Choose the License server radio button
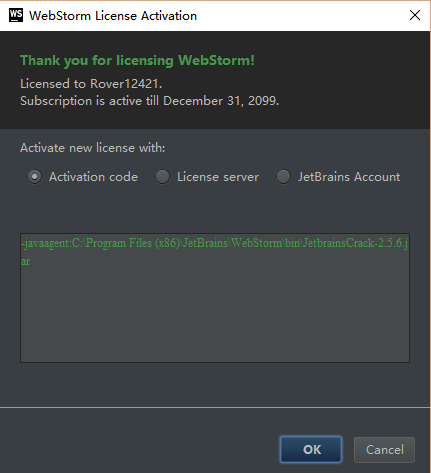The height and width of the screenshot is (473, 431). [162, 177]
